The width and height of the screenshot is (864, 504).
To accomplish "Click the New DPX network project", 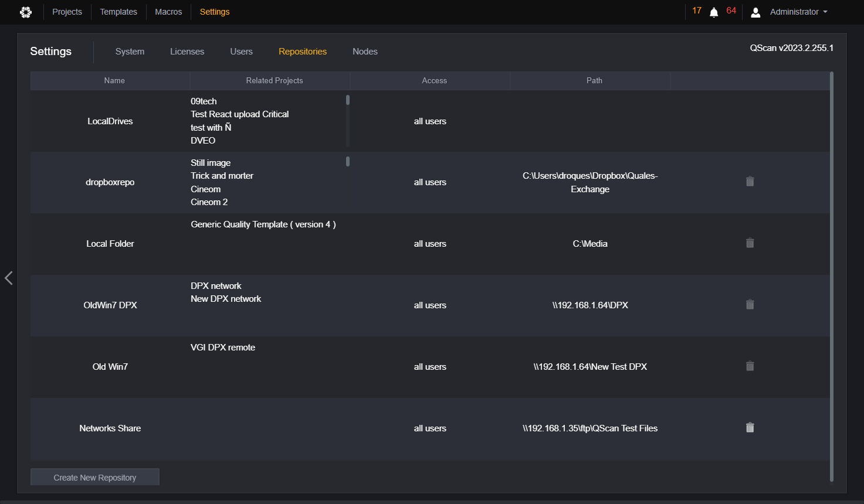I will click(226, 299).
